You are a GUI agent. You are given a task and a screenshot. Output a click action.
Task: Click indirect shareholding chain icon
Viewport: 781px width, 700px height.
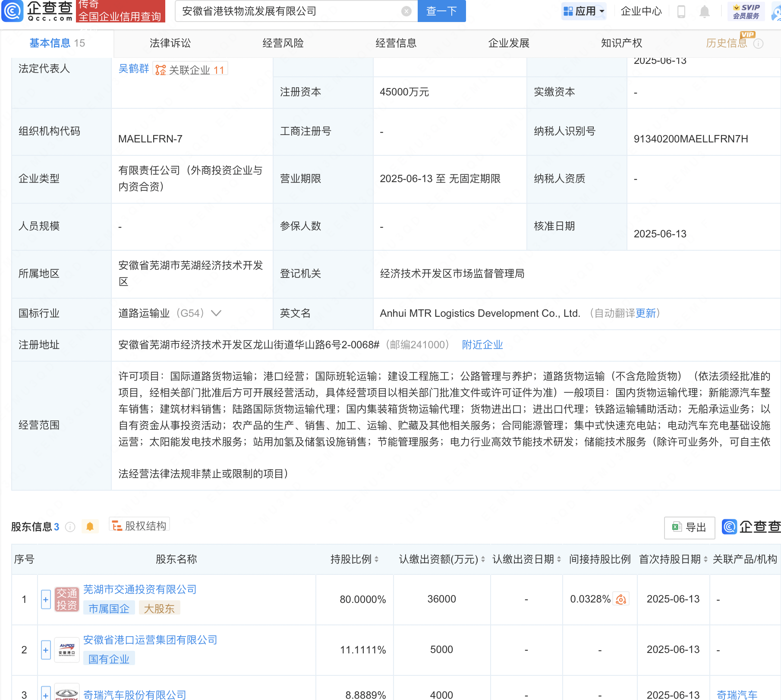(621, 599)
